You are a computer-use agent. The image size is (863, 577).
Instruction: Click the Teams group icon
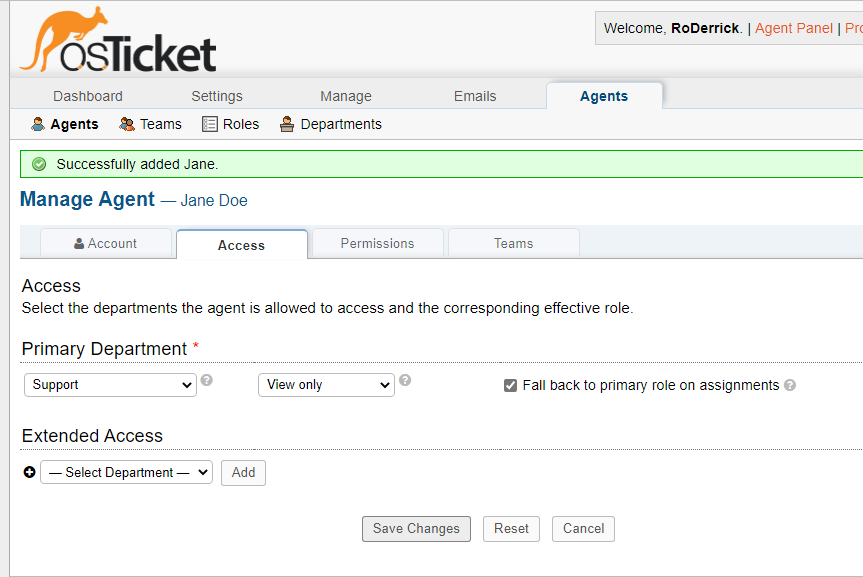(x=127, y=124)
